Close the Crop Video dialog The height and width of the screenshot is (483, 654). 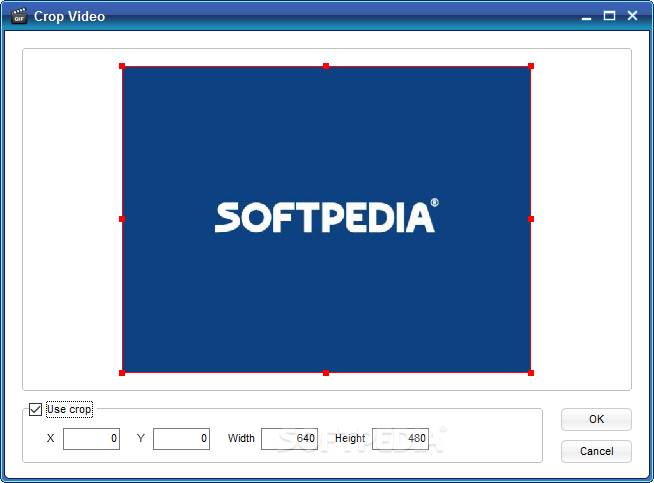(632, 16)
